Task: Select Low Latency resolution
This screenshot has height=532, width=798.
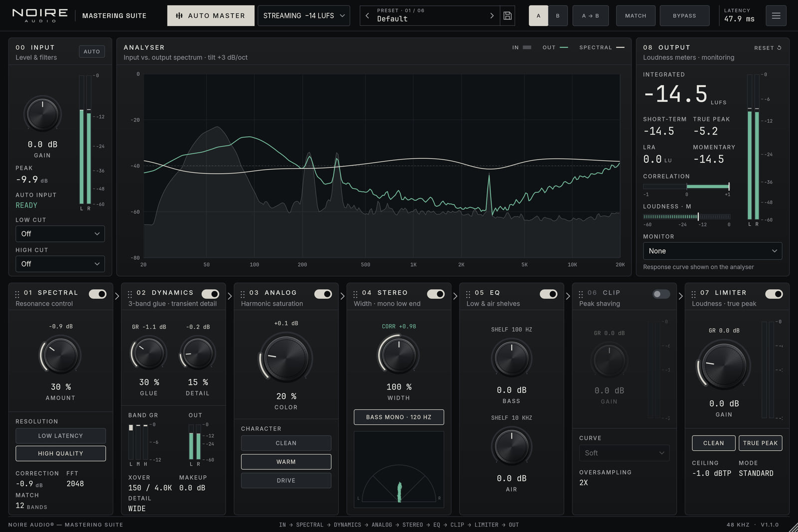Action: coord(60,436)
